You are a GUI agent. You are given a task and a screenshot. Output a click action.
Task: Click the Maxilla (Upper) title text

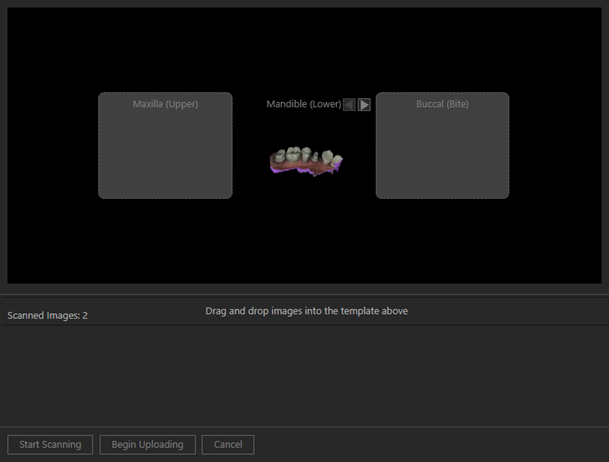point(165,104)
